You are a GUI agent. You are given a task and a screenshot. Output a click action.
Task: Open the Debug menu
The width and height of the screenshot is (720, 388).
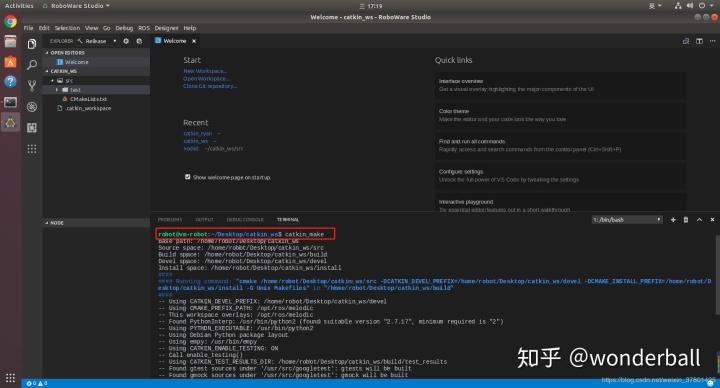tap(124, 28)
